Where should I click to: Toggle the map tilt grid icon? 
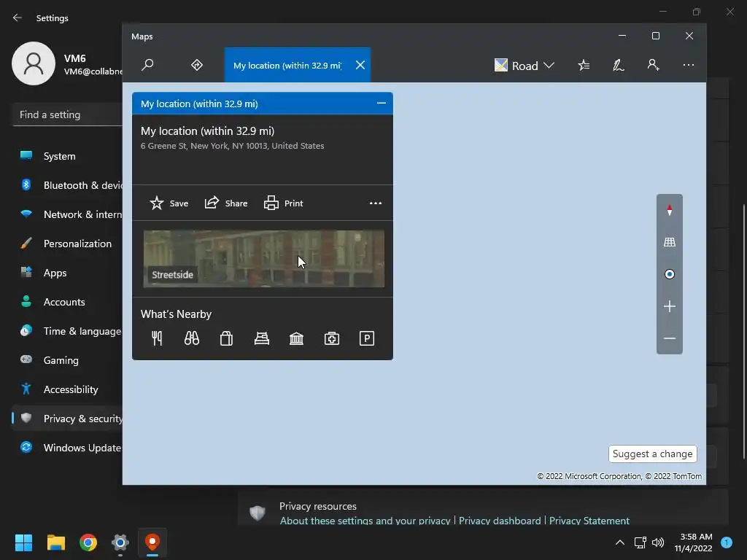[670, 242]
